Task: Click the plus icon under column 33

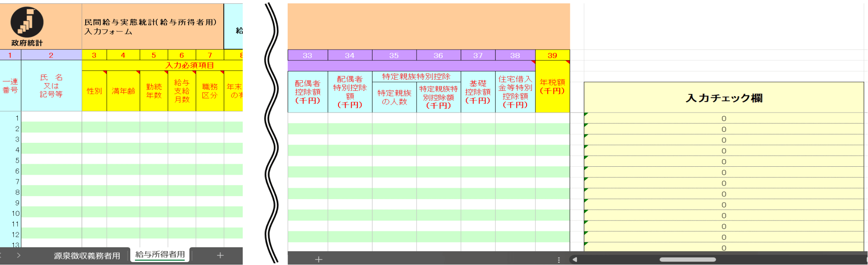Action: tap(319, 260)
